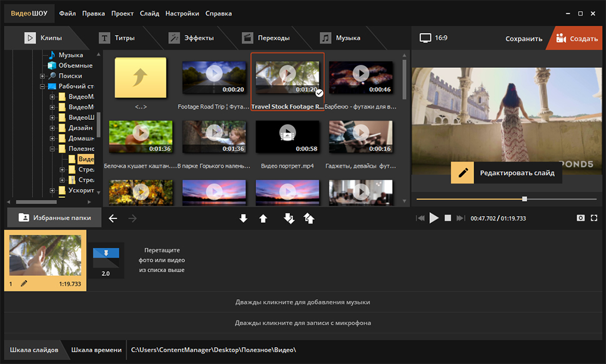Open the Справка menu
The width and height of the screenshot is (606, 364).
219,14
